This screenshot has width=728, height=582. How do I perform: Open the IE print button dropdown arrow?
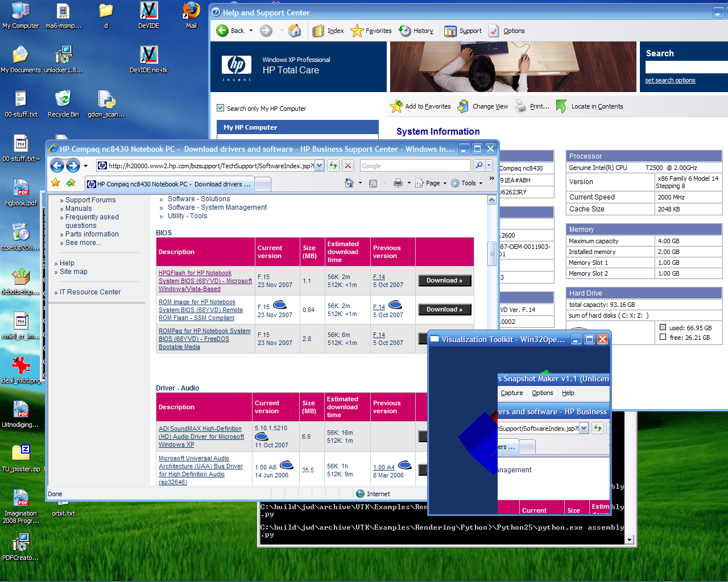coord(408,183)
